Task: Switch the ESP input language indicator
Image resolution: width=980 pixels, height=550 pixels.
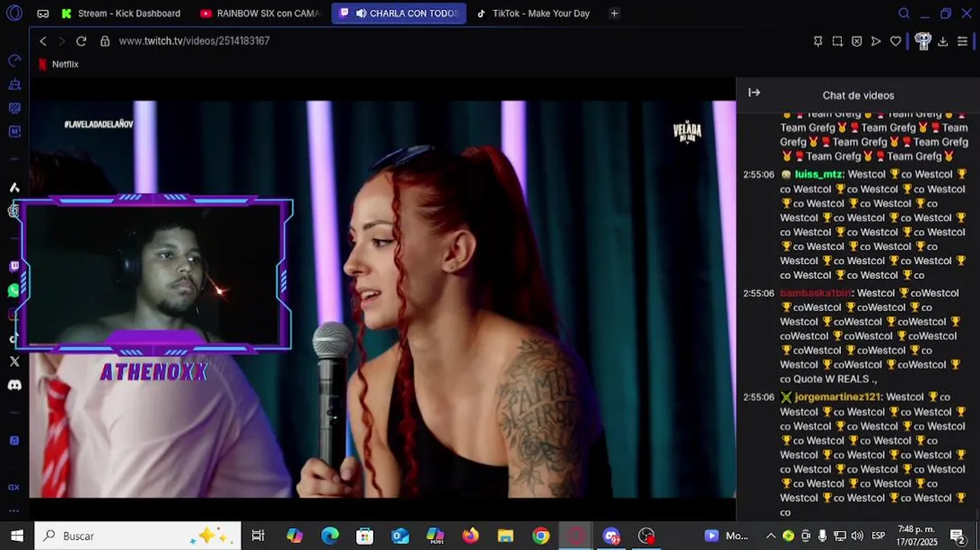Action: click(878, 535)
